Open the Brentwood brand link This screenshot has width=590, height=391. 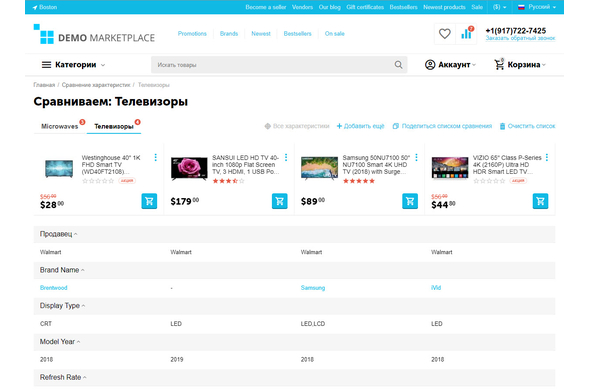(53, 288)
